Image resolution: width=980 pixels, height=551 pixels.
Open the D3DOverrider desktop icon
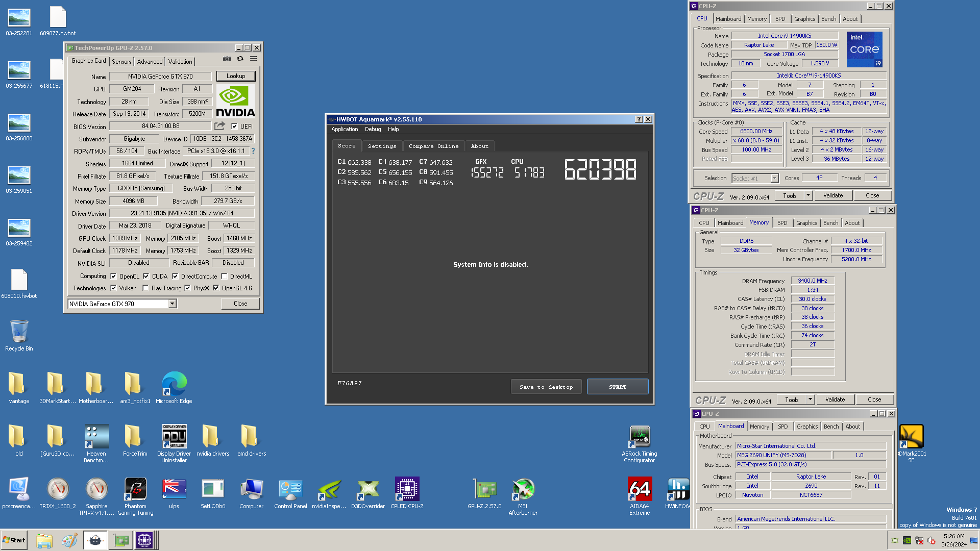pos(368,493)
